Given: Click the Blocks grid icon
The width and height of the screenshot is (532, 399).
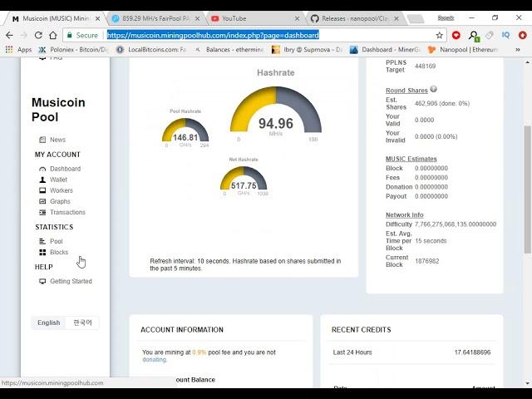Looking at the screenshot, I should (x=42, y=252).
